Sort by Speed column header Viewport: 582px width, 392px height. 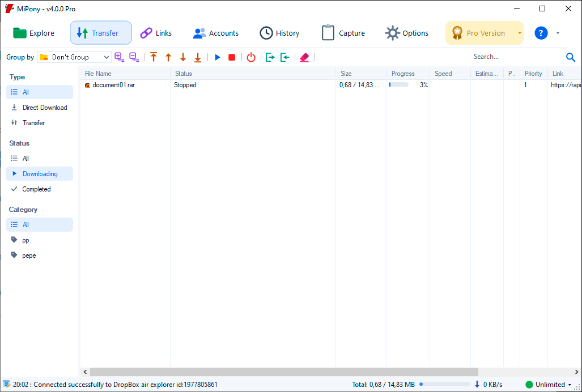click(450, 74)
